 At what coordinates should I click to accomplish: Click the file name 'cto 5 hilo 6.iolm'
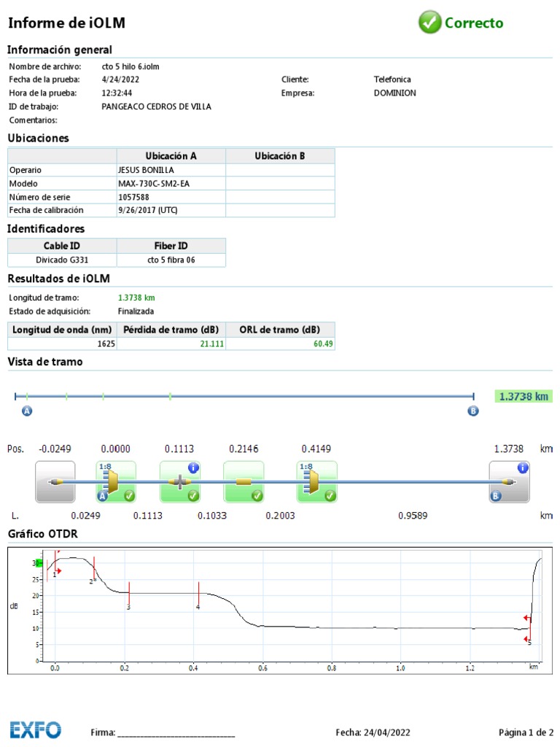131,66
